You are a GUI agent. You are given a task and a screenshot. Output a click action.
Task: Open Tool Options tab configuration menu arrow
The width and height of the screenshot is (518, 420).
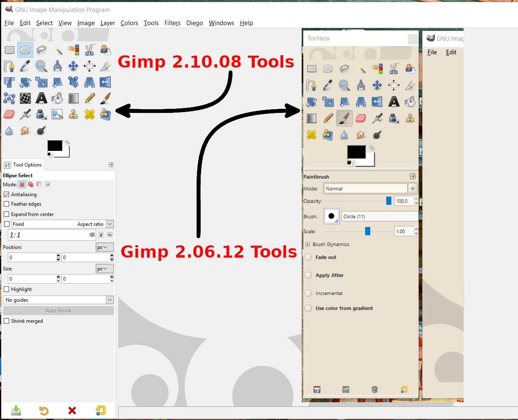pyautogui.click(x=111, y=164)
